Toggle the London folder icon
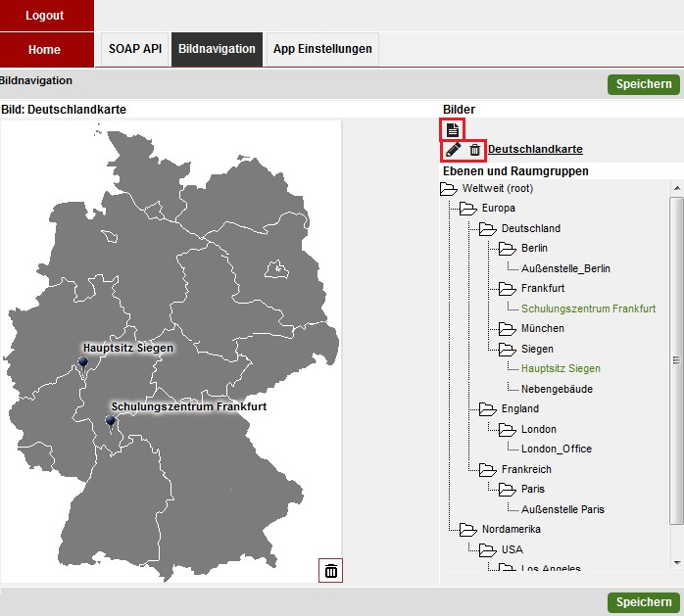 tap(508, 429)
